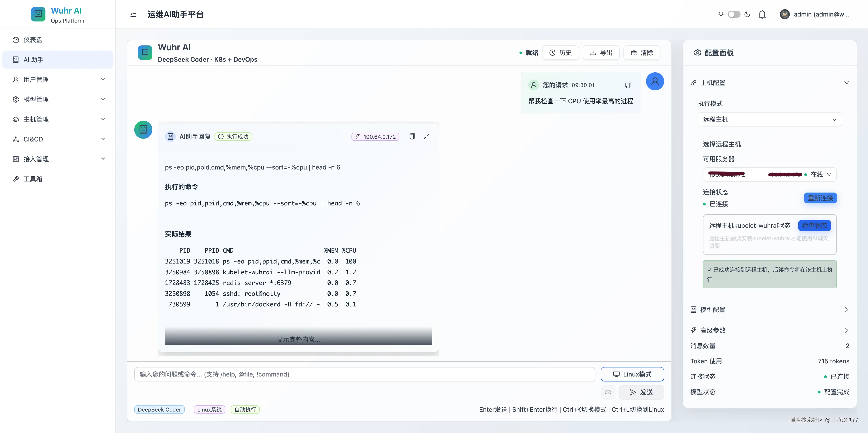Copy the AI assistant reply
This screenshot has height=433, width=868.
[412, 136]
